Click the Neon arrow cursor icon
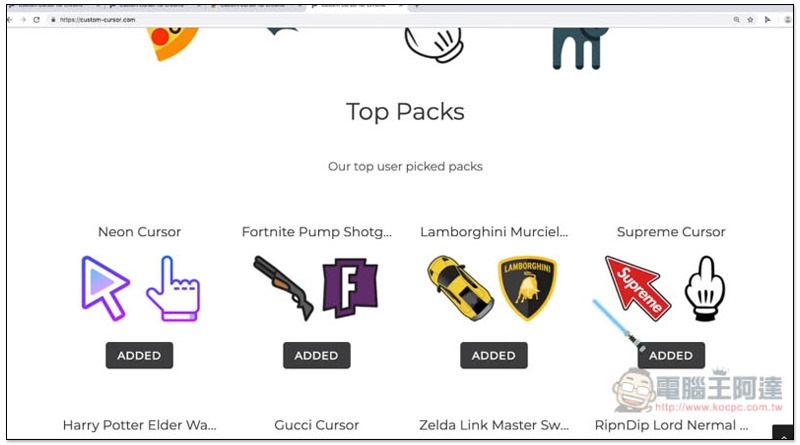Screen dimensions: 800x445 105,288
